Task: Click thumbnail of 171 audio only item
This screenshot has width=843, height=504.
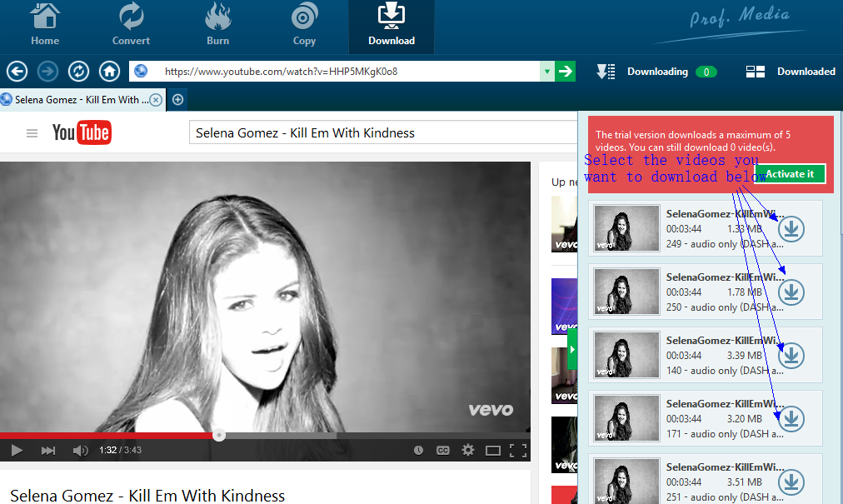Action: tap(627, 418)
